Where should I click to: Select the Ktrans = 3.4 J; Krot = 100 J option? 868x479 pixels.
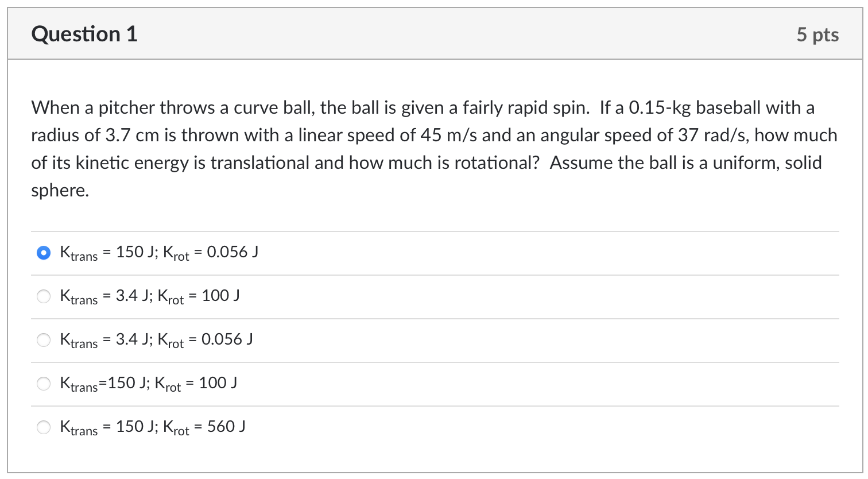(149, 296)
